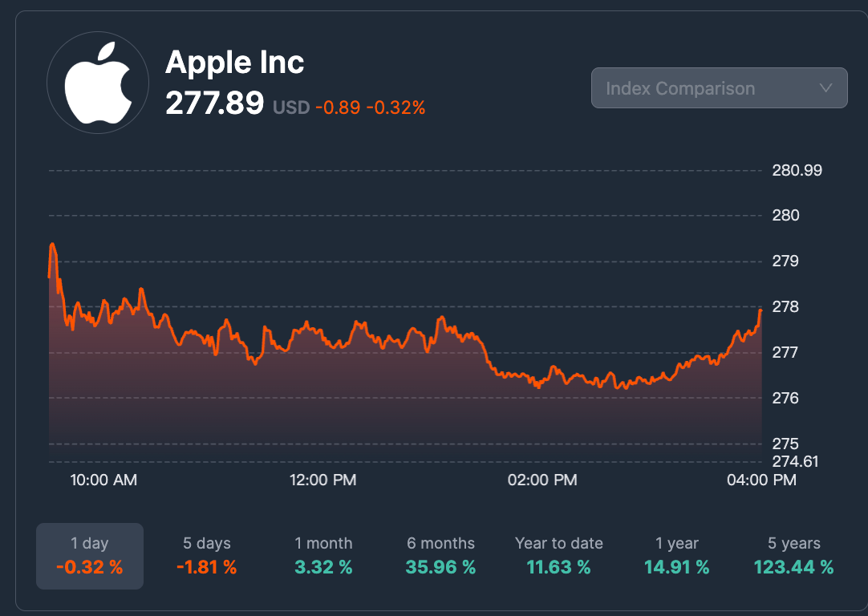
Task: Select the 1 day range tab
Action: [90, 556]
